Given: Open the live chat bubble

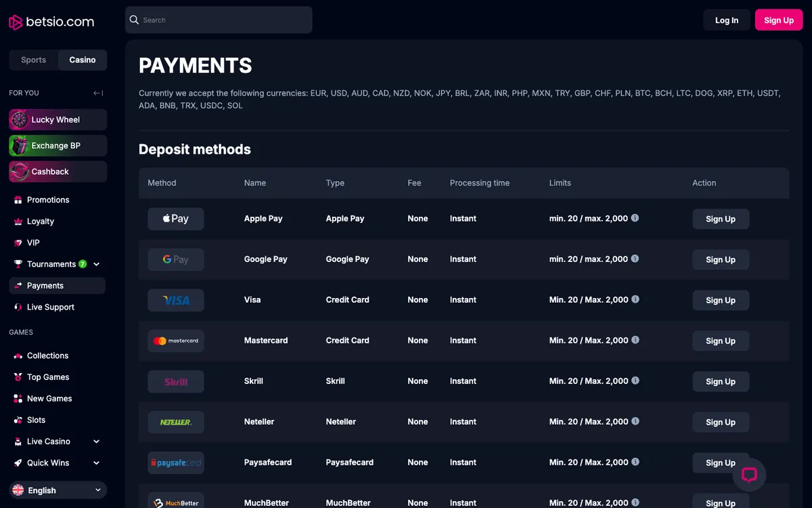Looking at the screenshot, I should (x=749, y=475).
